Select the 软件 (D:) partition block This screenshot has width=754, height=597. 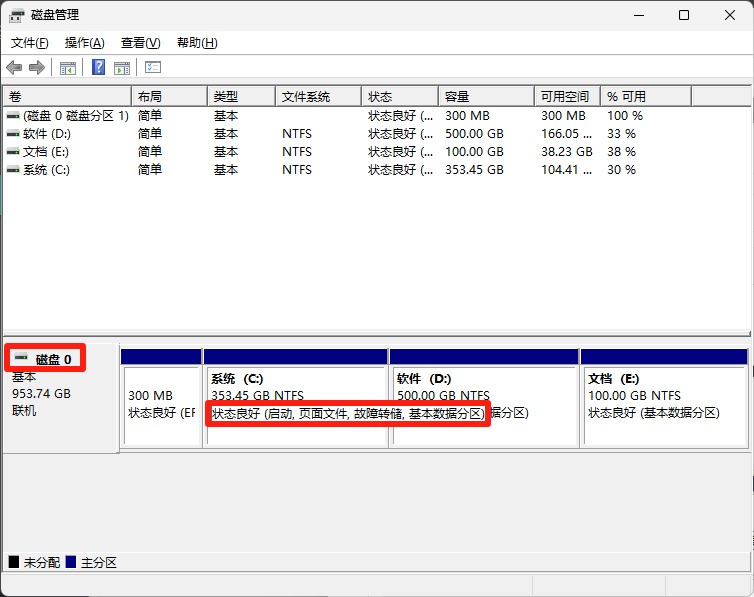(x=484, y=398)
